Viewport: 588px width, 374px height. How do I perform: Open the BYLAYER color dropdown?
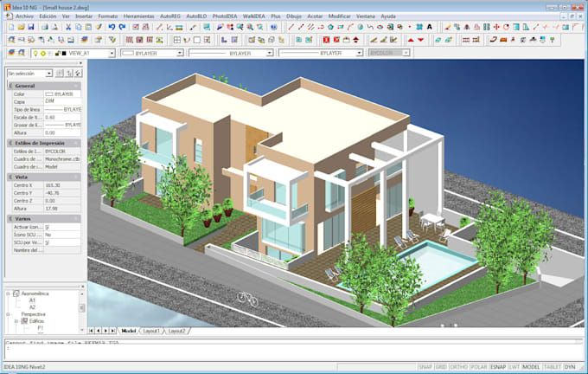pyautogui.click(x=180, y=54)
